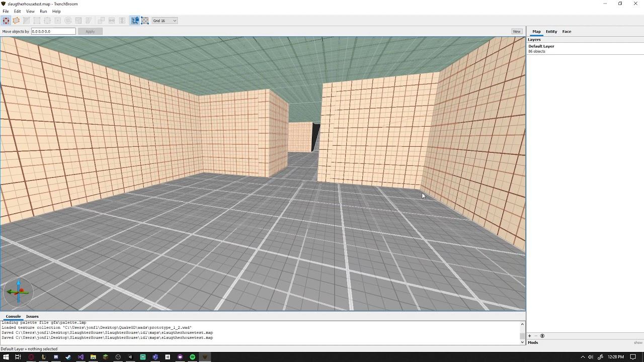Show hidden system tray icons
The width and height of the screenshot is (644, 362).
point(583,357)
